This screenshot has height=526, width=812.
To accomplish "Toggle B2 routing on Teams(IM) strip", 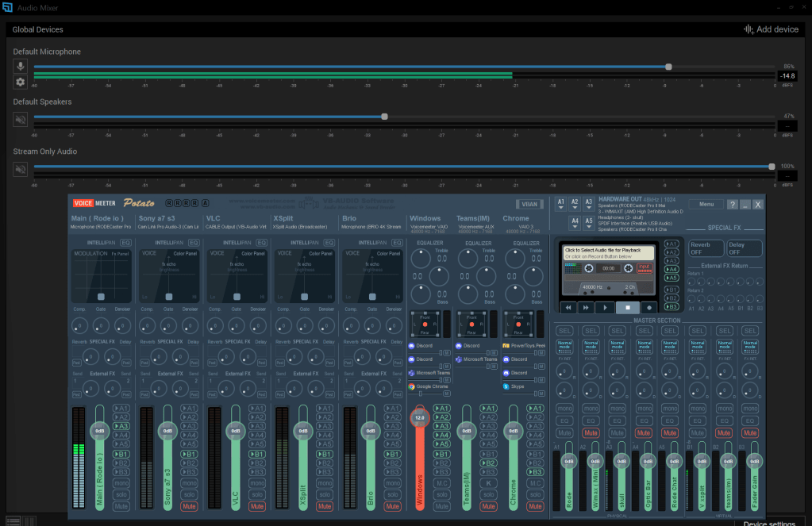I will click(x=488, y=463).
